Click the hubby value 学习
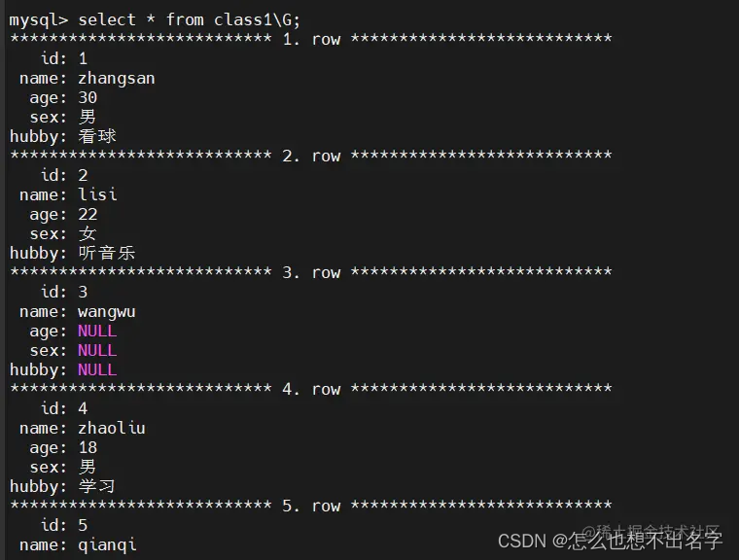Image resolution: width=739 pixels, height=560 pixels. tap(96, 486)
